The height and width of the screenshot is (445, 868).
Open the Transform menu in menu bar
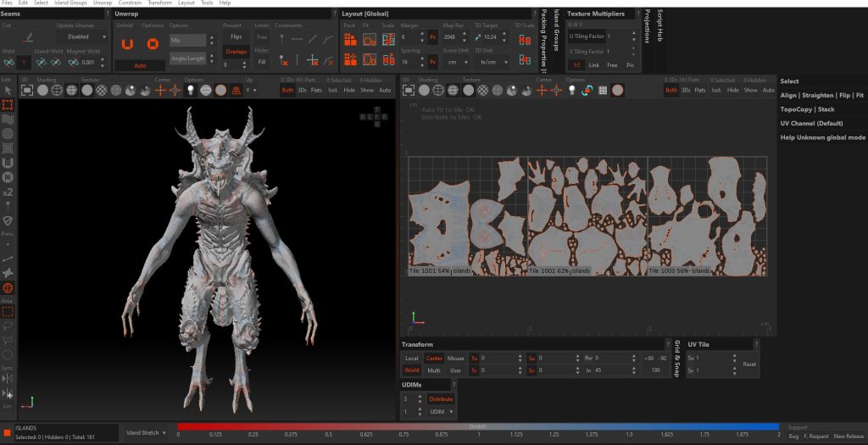pyautogui.click(x=159, y=3)
